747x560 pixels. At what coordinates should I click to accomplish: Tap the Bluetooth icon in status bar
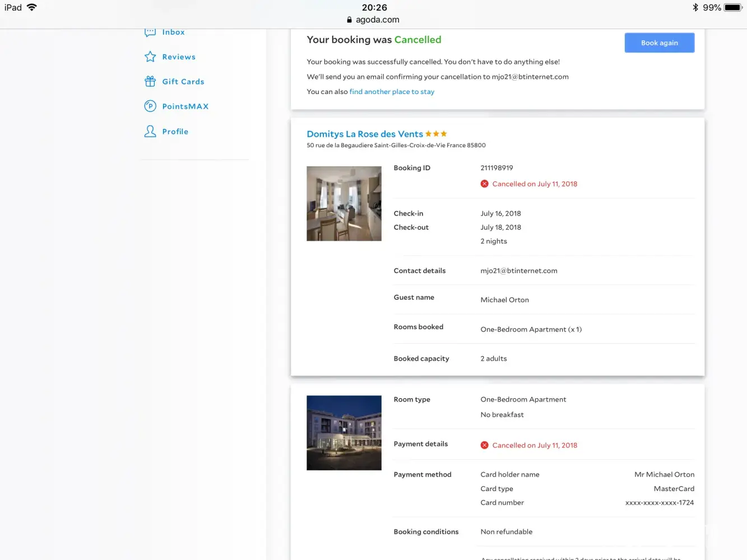(695, 7)
